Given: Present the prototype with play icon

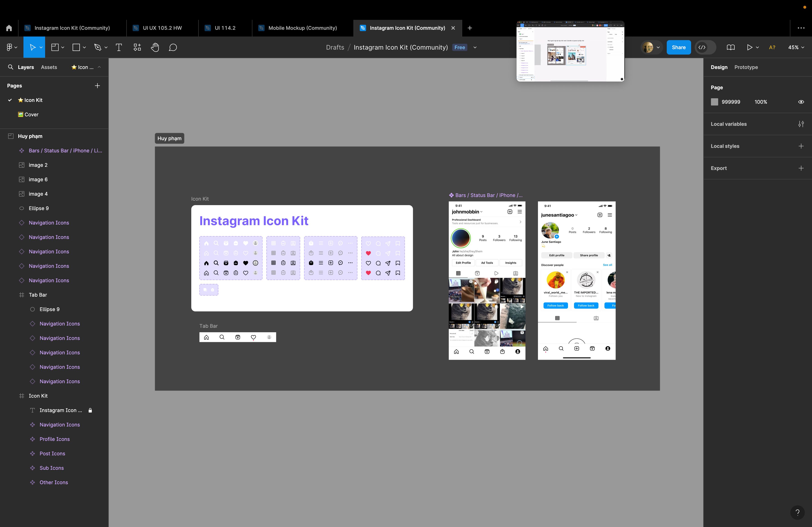Looking at the screenshot, I should pyautogui.click(x=749, y=47).
